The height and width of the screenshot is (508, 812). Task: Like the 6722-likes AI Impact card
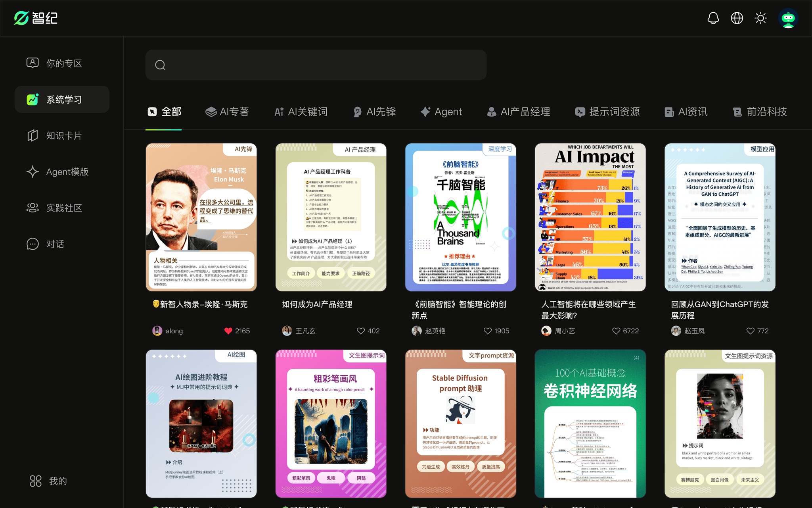click(616, 331)
